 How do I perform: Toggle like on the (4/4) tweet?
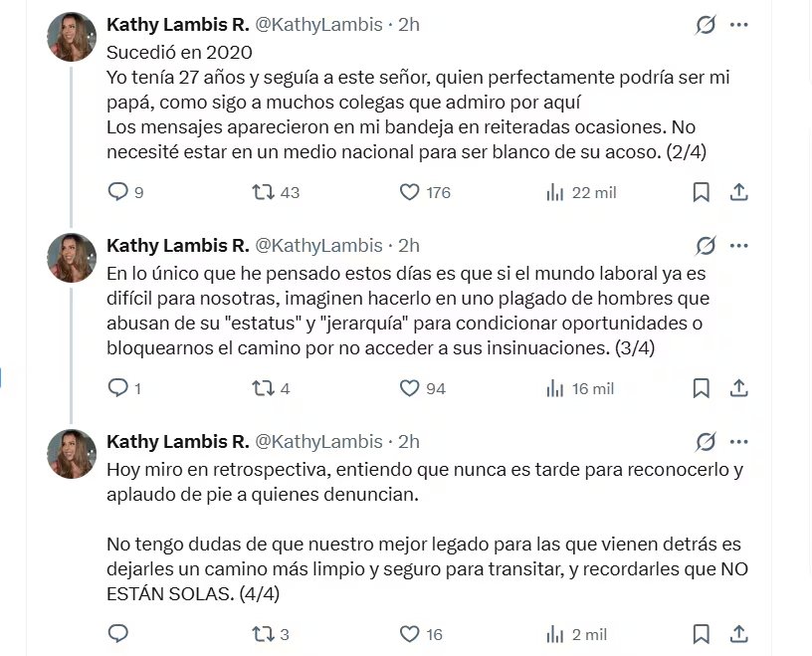pyautogui.click(x=407, y=634)
